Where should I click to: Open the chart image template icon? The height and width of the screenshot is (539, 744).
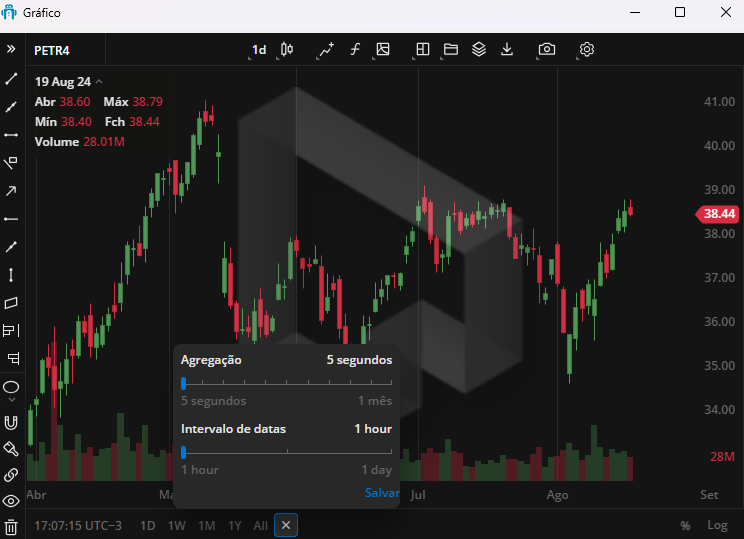pos(382,49)
